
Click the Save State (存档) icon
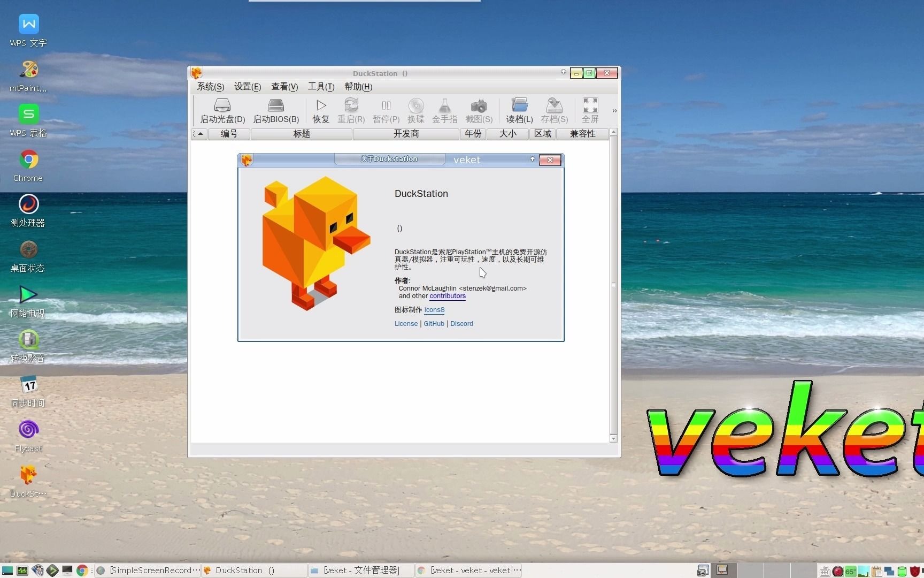[554, 111]
